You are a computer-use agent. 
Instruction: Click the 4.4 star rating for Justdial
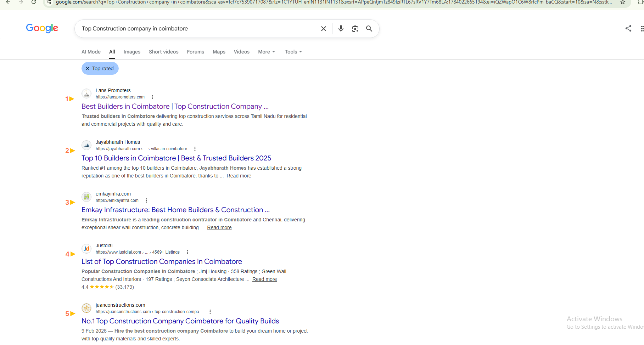[108, 287]
